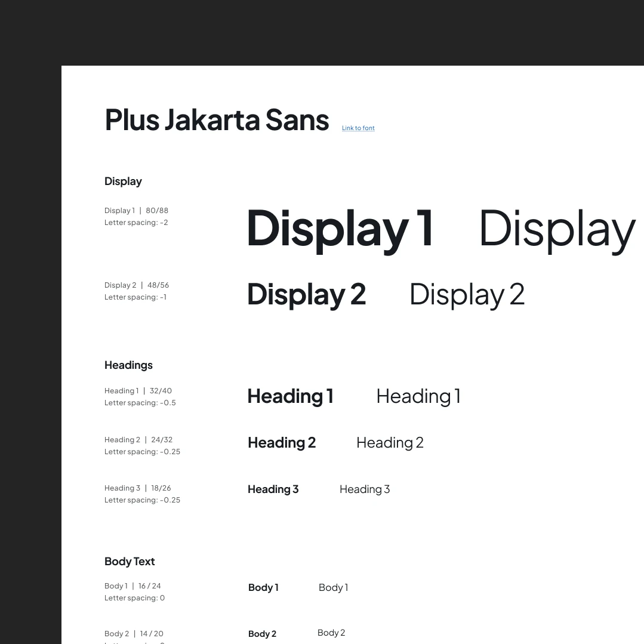Click the 'Body Text' section heading
The height and width of the screenshot is (644, 644).
point(130,562)
